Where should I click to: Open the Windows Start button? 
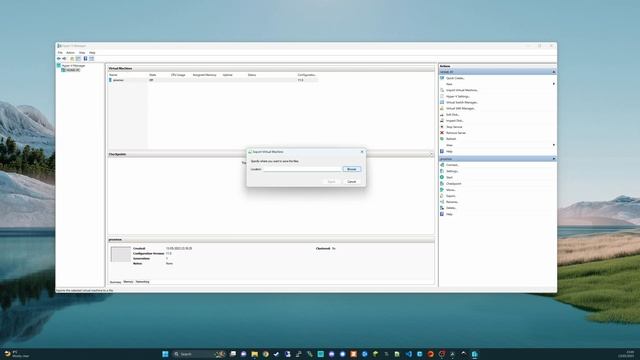click(x=165, y=354)
